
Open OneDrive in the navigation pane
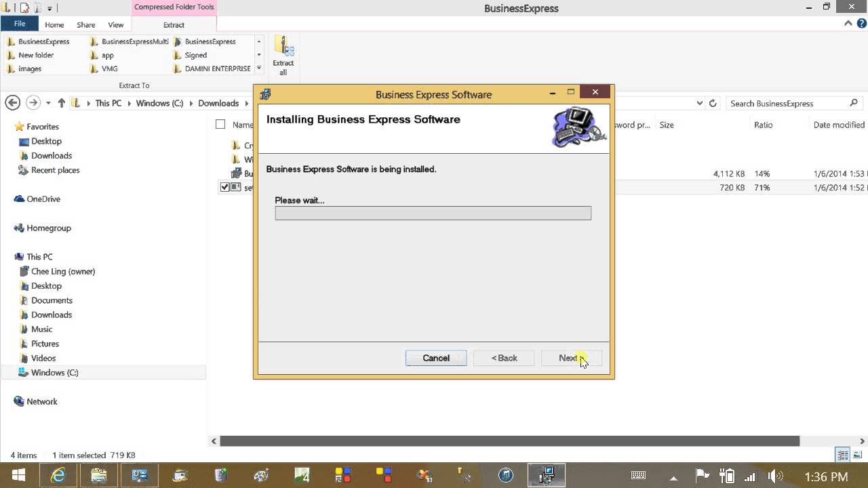pos(43,199)
